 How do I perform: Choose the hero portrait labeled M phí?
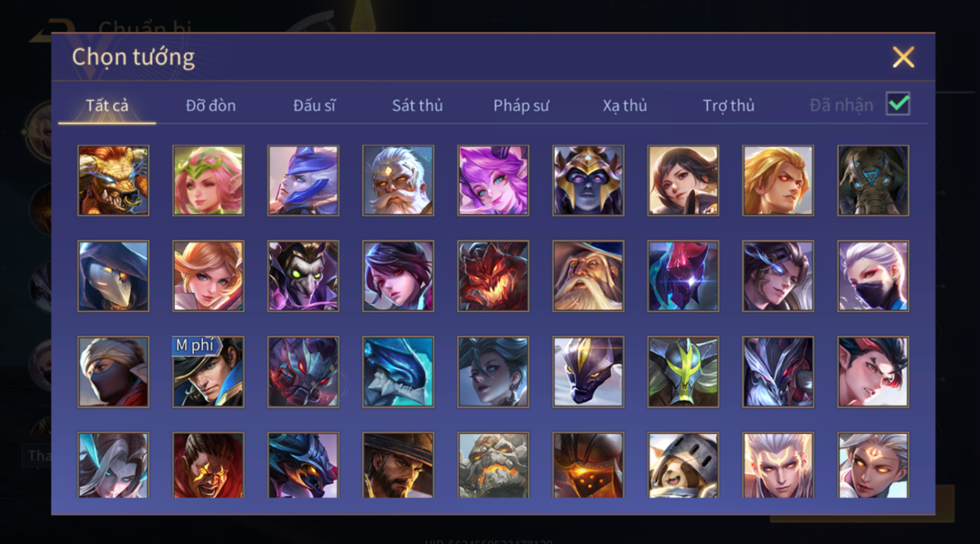coord(208,371)
